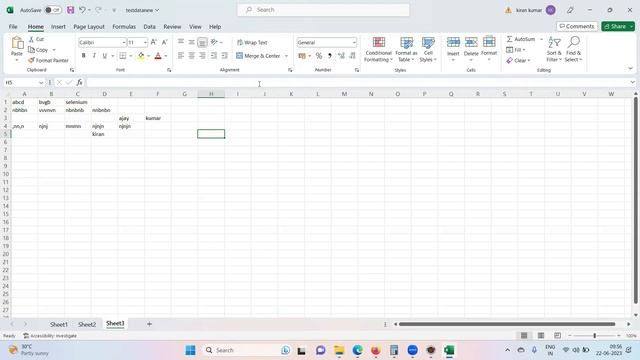This screenshot has width=640, height=360.
Task: Open Windows Start menu
Action: (x=190, y=350)
